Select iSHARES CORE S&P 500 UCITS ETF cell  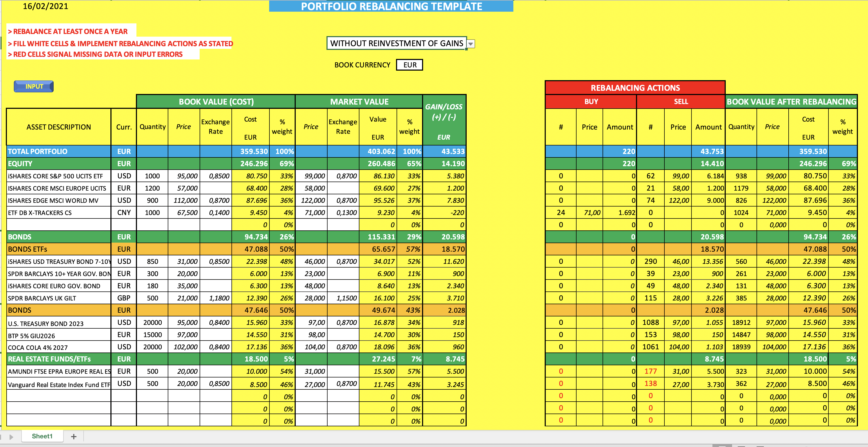59,176
